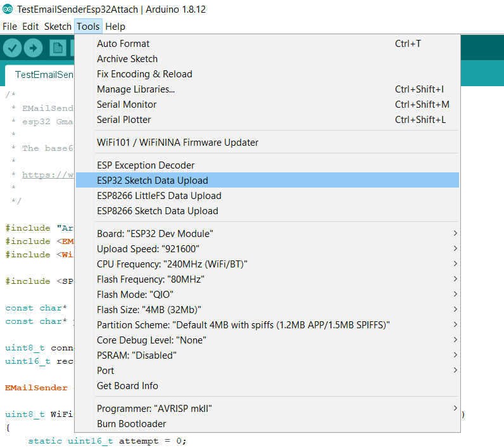This screenshot has height=448, width=504.
Task: Open Manage Libraries...
Action: [267, 89]
